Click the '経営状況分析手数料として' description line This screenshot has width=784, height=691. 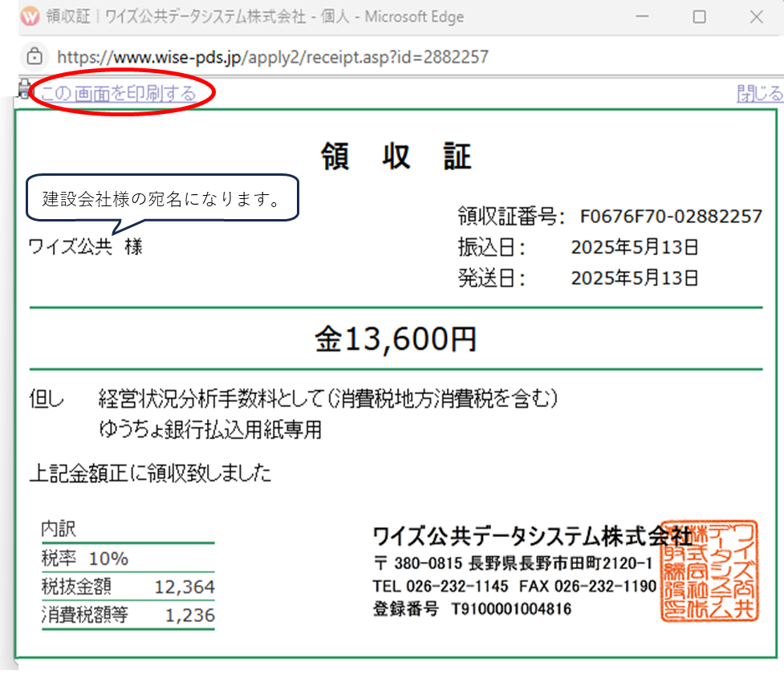328,399
